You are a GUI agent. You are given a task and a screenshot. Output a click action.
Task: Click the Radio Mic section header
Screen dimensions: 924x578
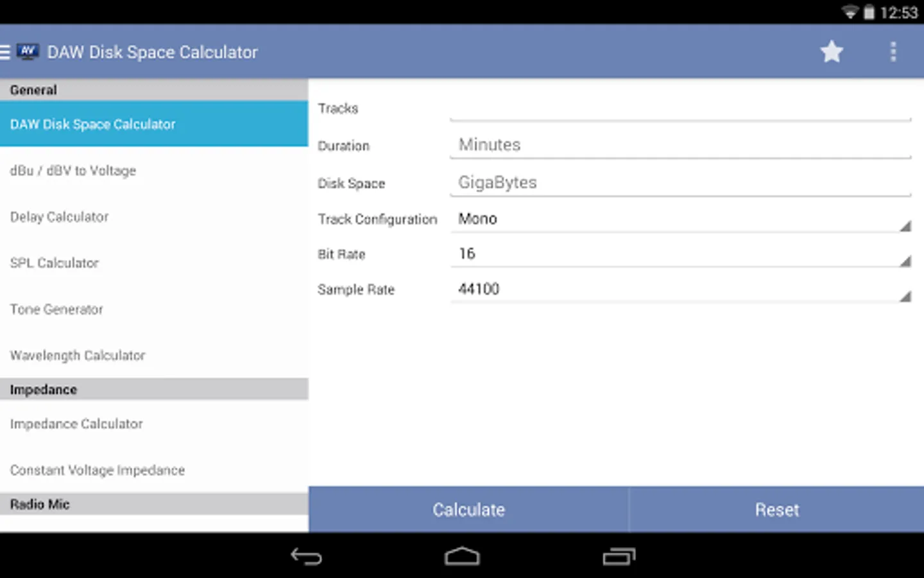coord(154,504)
